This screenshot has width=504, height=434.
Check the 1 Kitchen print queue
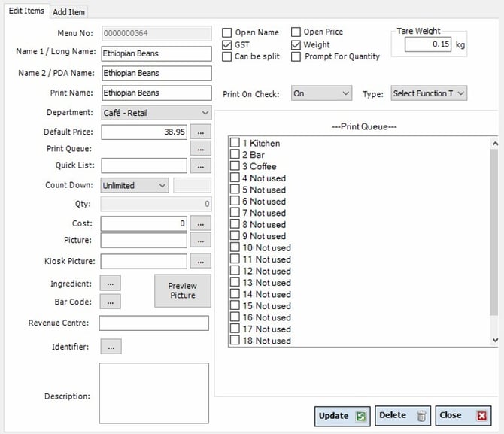[235, 142]
